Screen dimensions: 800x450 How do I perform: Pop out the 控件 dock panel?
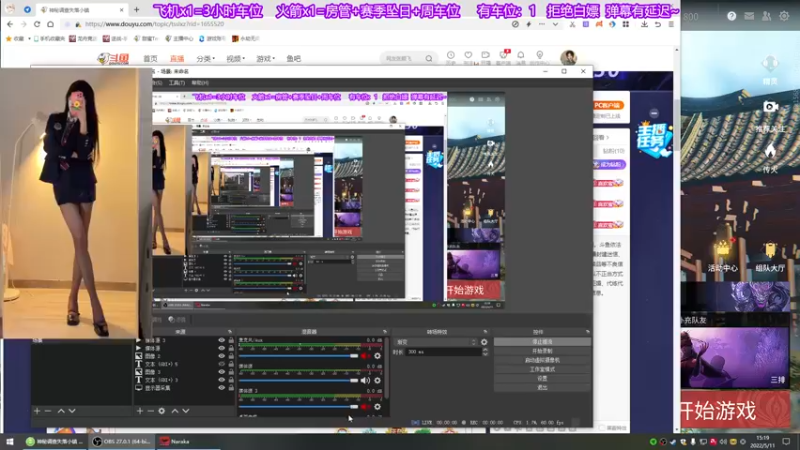(x=588, y=332)
